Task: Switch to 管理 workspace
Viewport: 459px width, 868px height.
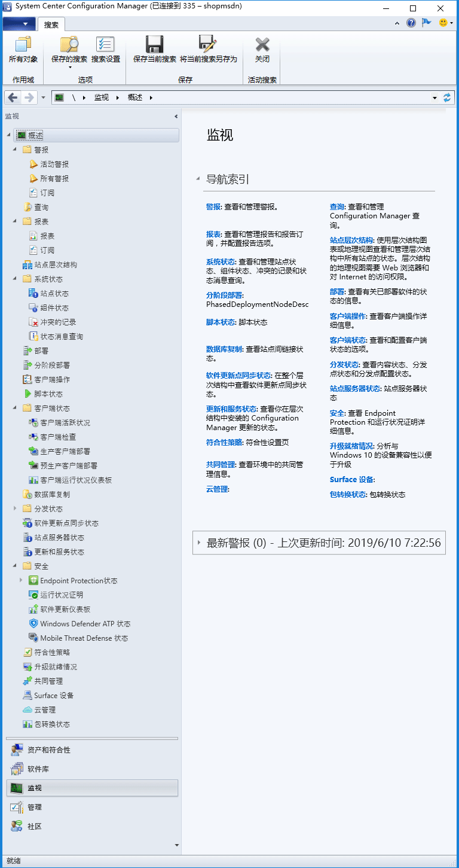Action: [x=93, y=808]
